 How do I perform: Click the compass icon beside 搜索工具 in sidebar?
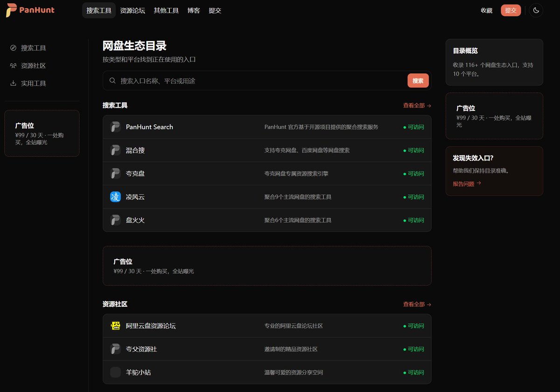tap(13, 48)
